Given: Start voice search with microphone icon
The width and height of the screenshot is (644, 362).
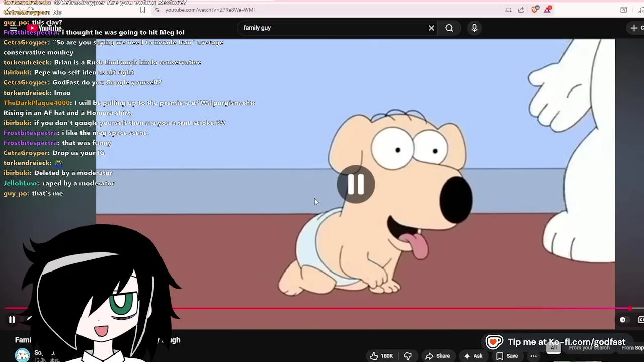Looking at the screenshot, I should 474,28.
